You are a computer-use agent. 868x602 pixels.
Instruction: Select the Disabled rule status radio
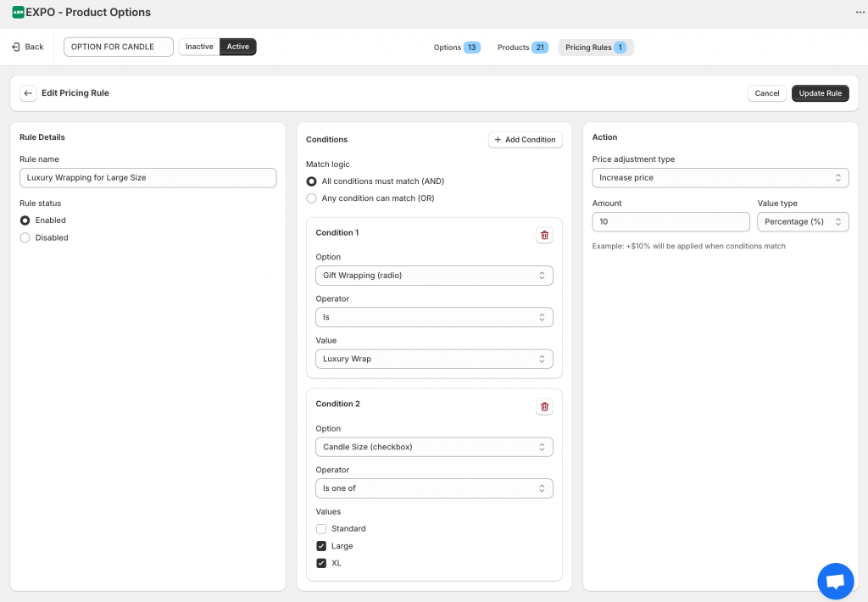[25, 237]
